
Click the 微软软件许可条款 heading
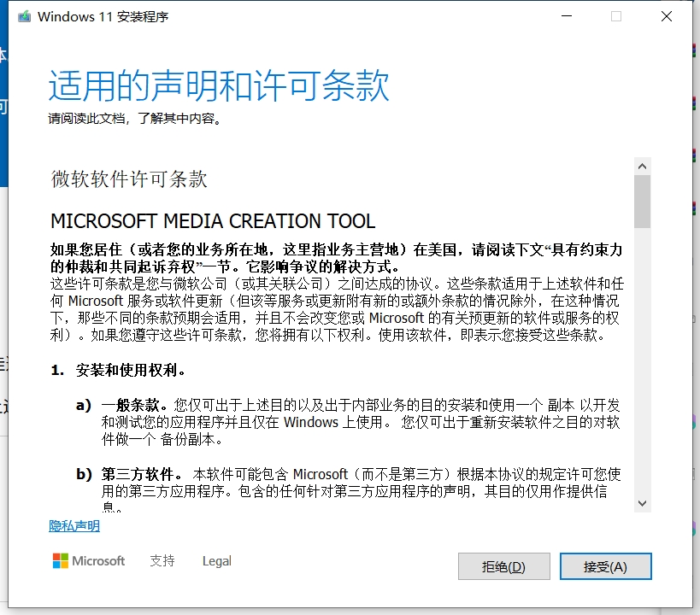point(129,179)
